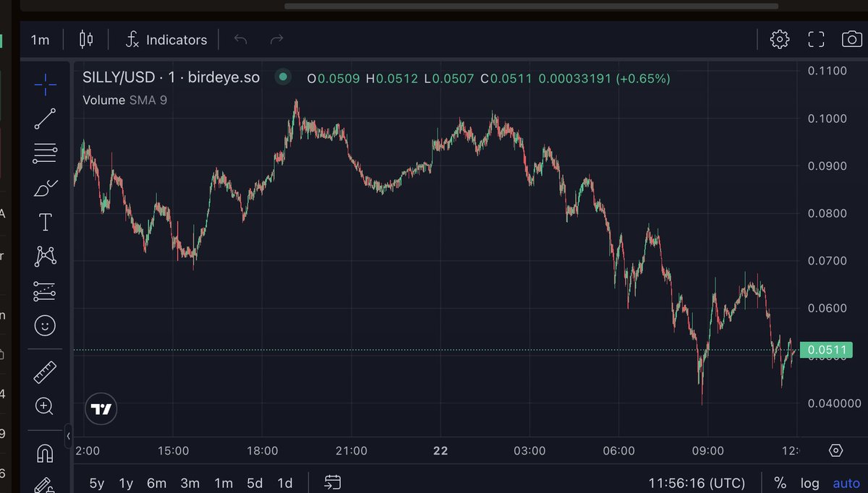868x493 pixels.
Task: Select the trend line tool
Action: pyautogui.click(x=45, y=119)
